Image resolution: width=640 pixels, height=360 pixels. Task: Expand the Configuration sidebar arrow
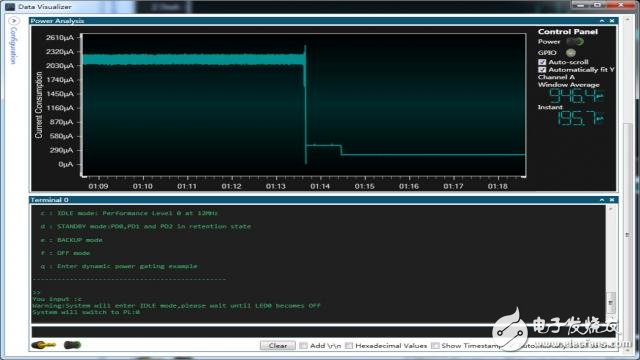pyautogui.click(x=14, y=21)
